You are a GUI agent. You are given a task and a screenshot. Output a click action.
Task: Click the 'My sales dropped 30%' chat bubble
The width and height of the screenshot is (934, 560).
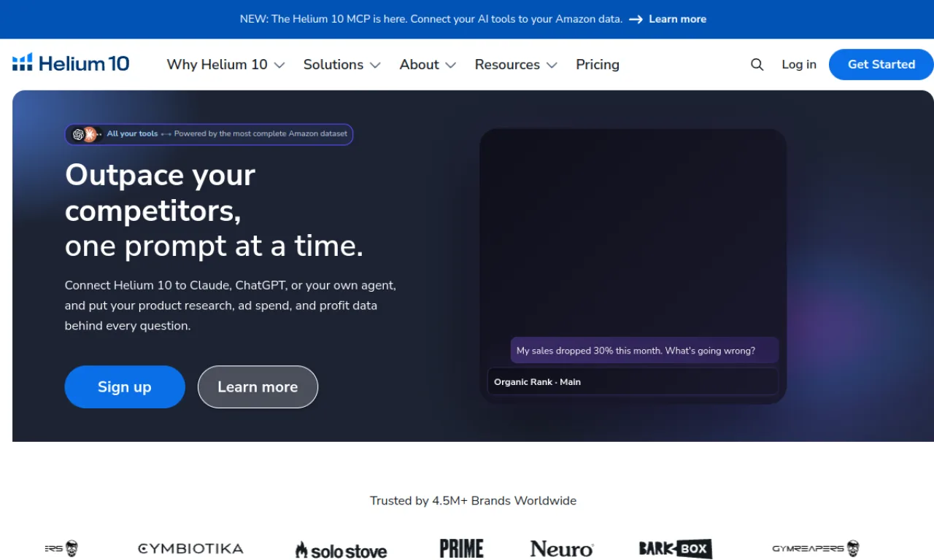point(644,350)
